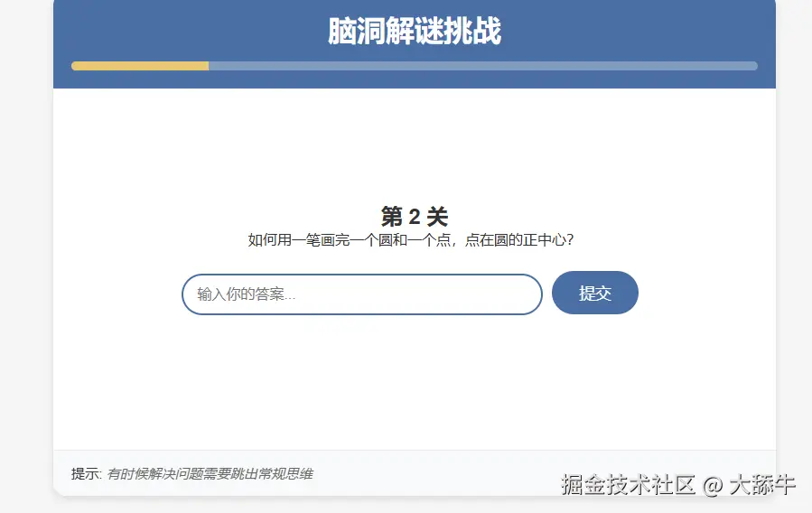Click the 大藤牛 author name
The height and width of the screenshot is (513, 812).
[761, 485]
